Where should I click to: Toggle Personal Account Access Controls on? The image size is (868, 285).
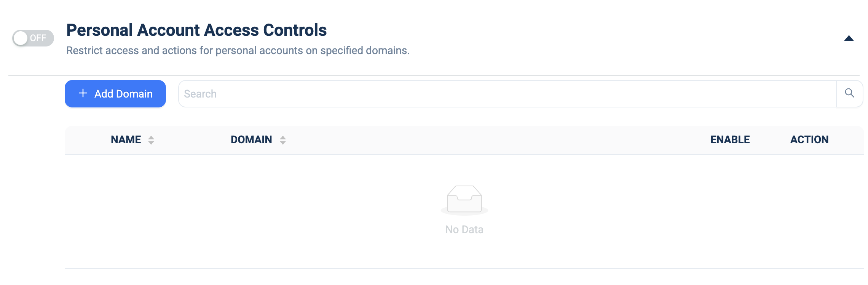click(33, 38)
